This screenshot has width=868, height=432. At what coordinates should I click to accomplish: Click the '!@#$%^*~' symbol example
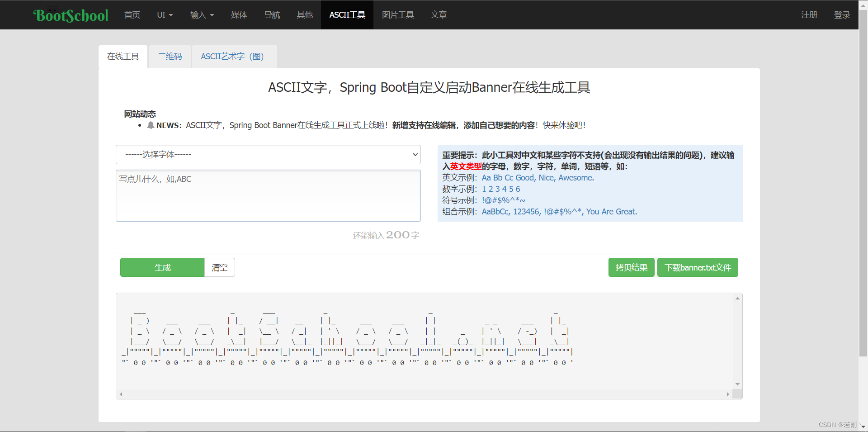click(504, 200)
